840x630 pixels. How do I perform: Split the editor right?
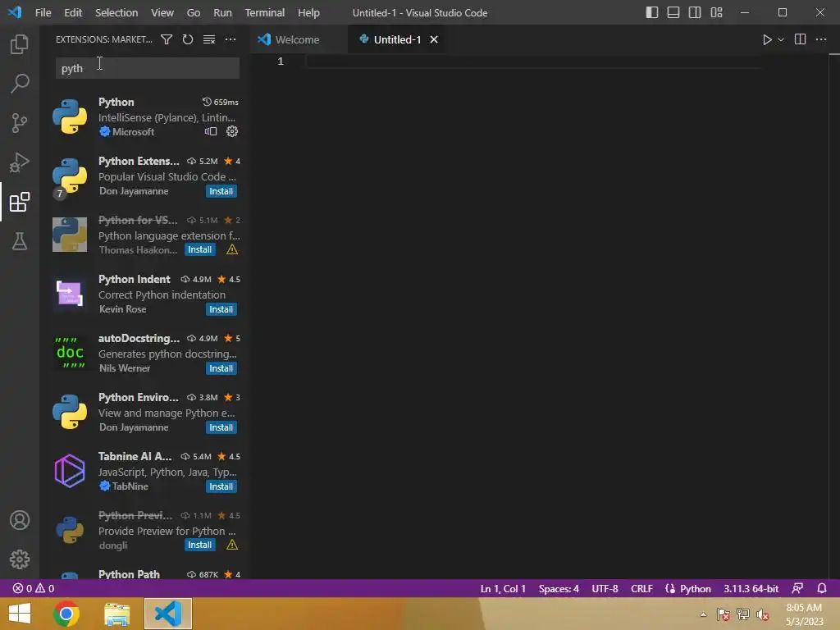tap(800, 39)
